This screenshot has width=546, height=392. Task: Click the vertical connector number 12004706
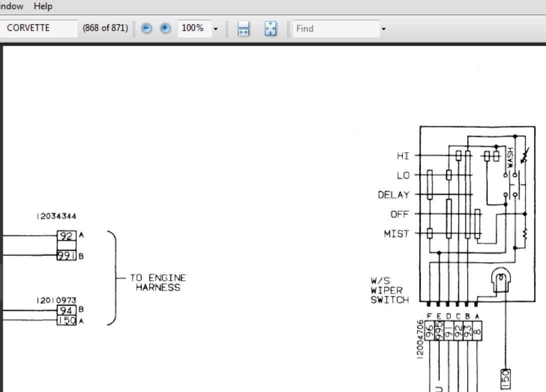point(420,340)
